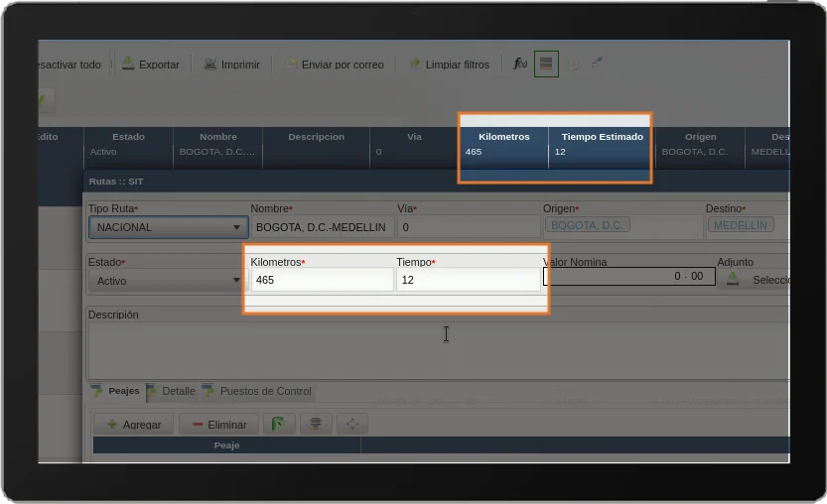The image size is (827, 504).
Task: Clear filters with Limpiar filtros
Action: pyautogui.click(x=449, y=64)
